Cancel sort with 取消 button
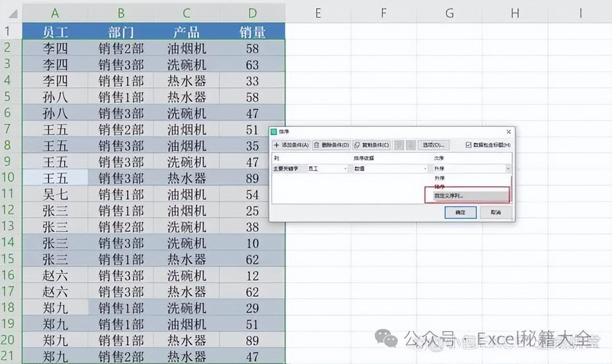 pyautogui.click(x=496, y=213)
